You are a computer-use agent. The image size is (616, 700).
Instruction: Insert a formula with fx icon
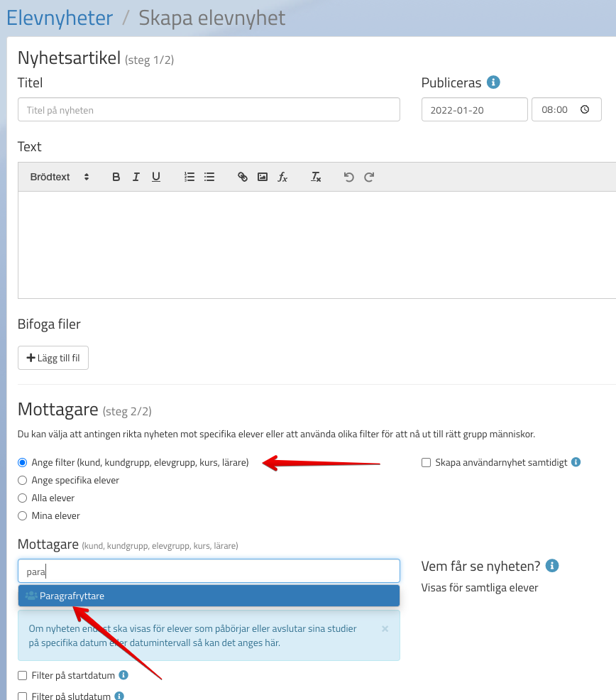click(x=282, y=177)
